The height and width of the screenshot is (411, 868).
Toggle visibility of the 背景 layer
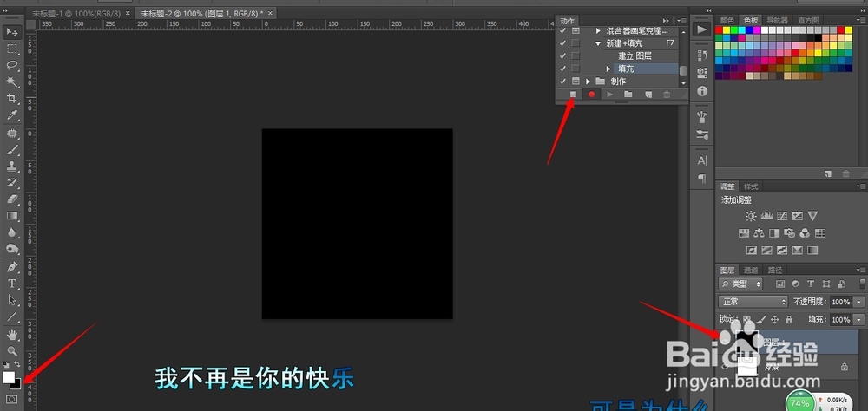[x=724, y=366]
